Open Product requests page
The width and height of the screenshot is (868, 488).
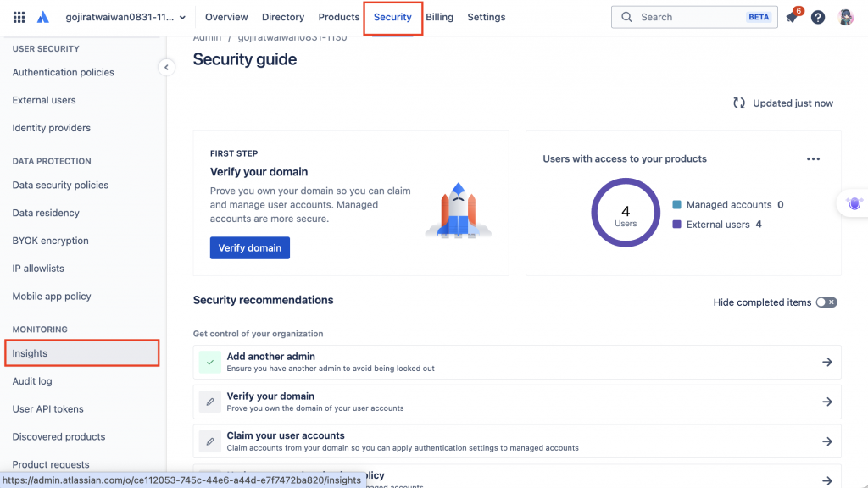click(51, 464)
